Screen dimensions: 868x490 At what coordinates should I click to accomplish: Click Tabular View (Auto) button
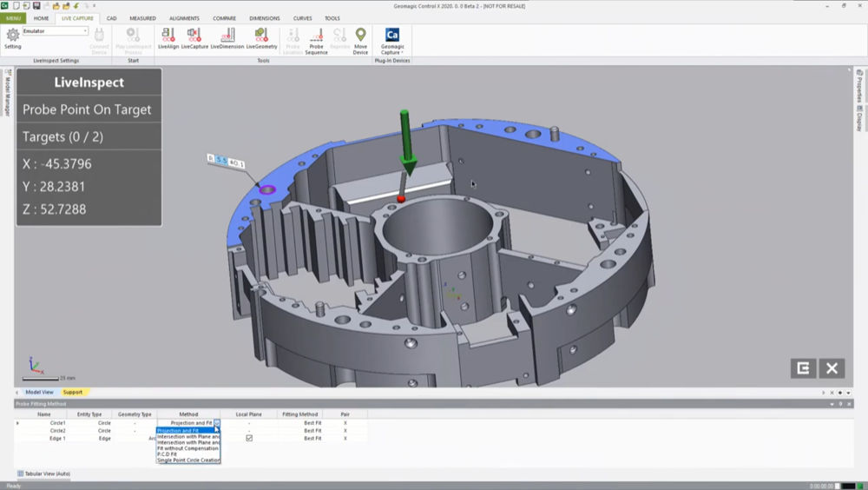46,473
